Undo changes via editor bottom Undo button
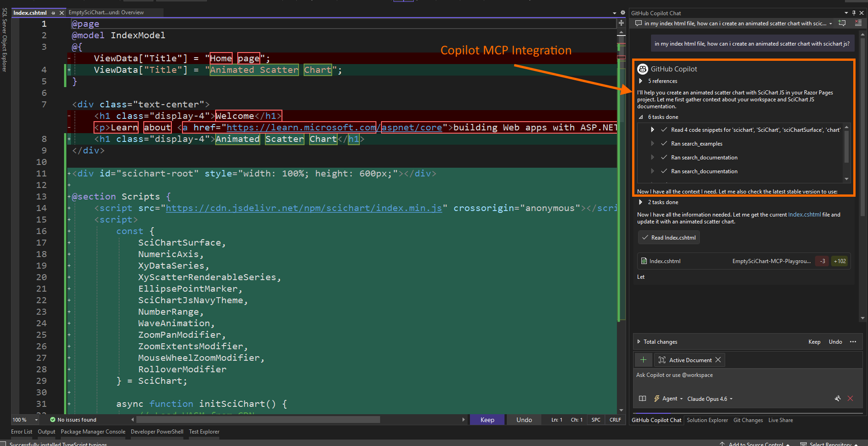868x446 pixels. click(524, 420)
